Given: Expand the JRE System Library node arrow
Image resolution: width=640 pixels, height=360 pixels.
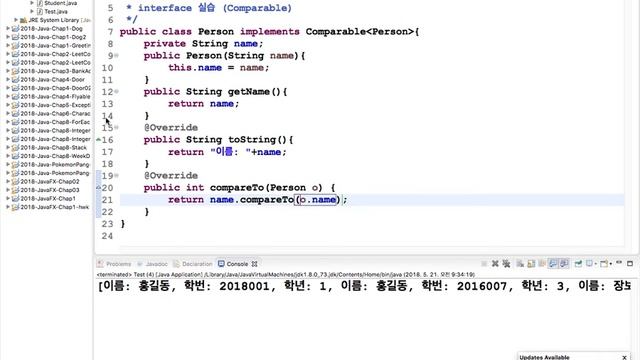Looking at the screenshot, I should 16,20.
